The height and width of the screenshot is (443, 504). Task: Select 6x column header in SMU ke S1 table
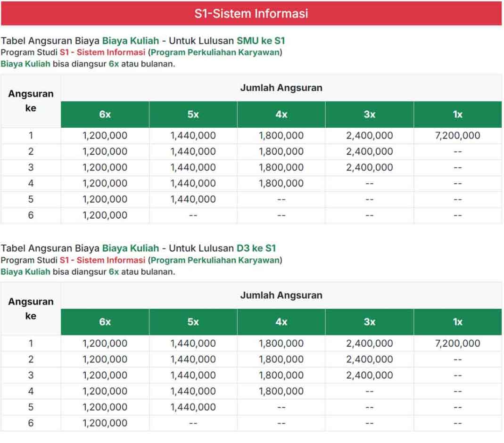pyautogui.click(x=105, y=115)
